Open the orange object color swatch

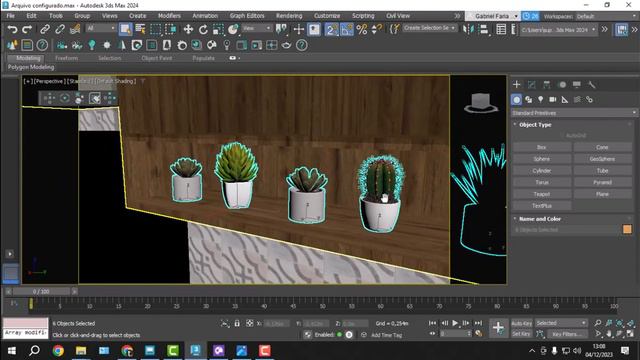point(627,229)
